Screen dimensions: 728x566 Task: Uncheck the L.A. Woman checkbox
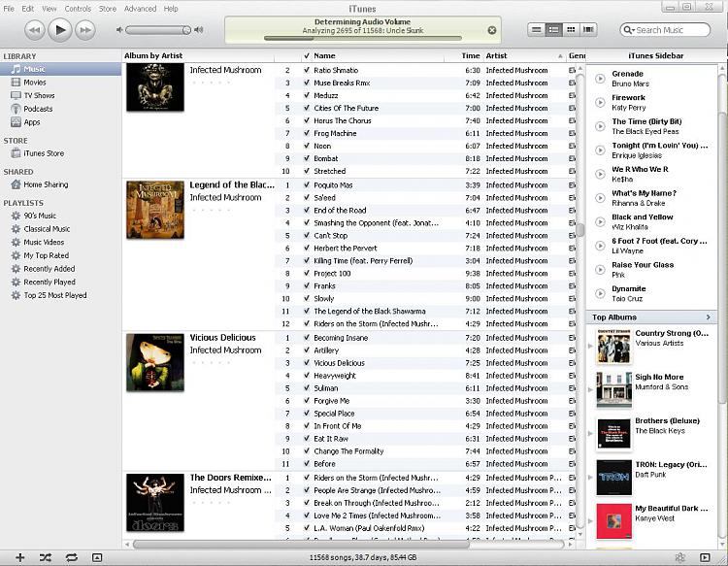tap(307, 528)
